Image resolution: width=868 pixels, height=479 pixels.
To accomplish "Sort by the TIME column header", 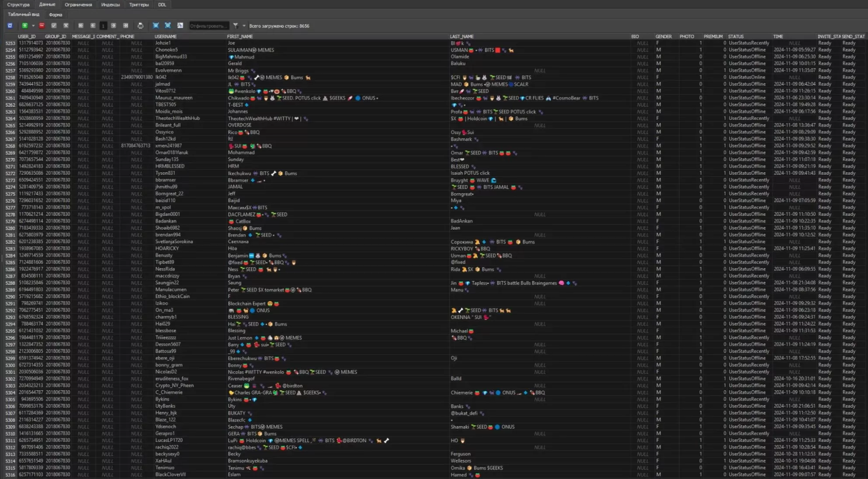I will pyautogui.click(x=794, y=37).
